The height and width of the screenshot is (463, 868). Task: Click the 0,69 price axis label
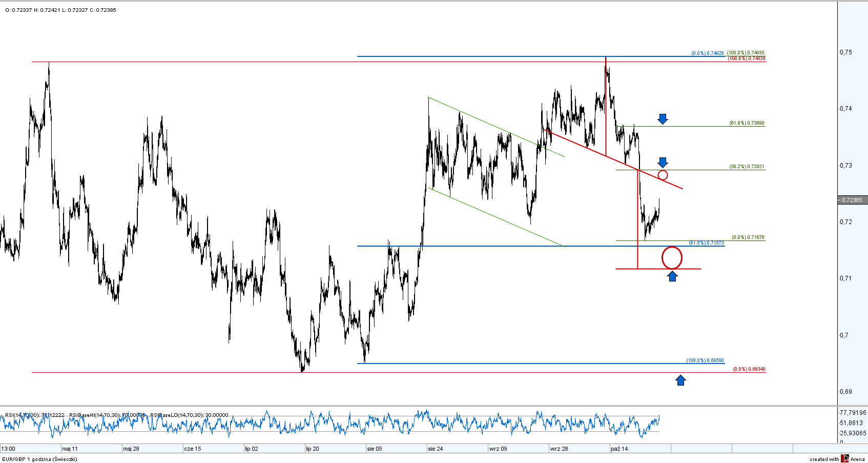[x=845, y=392]
